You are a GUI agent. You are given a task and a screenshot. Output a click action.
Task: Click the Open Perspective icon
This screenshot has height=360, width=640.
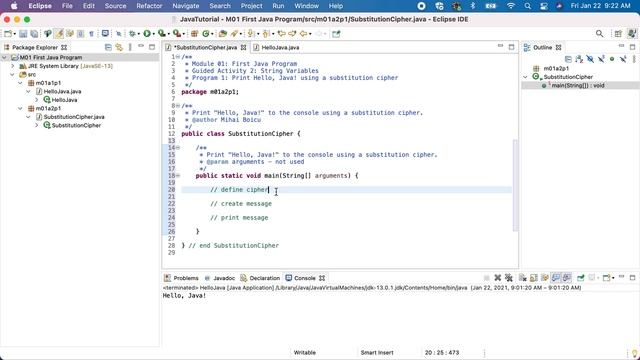pos(618,34)
